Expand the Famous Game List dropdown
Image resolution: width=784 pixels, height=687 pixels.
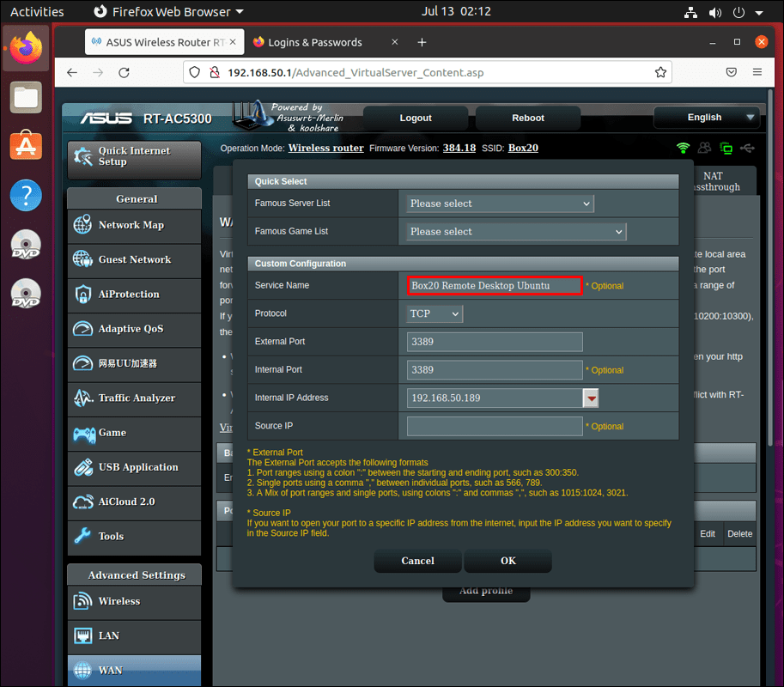(x=516, y=232)
